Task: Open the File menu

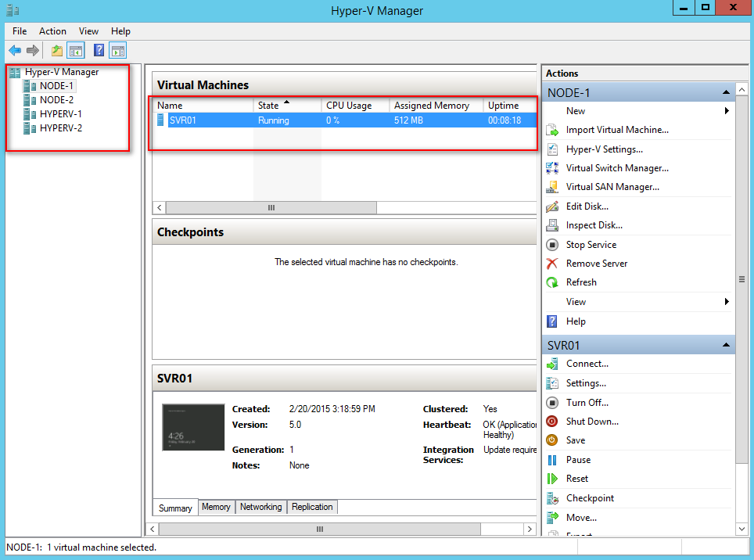Action: [x=20, y=31]
